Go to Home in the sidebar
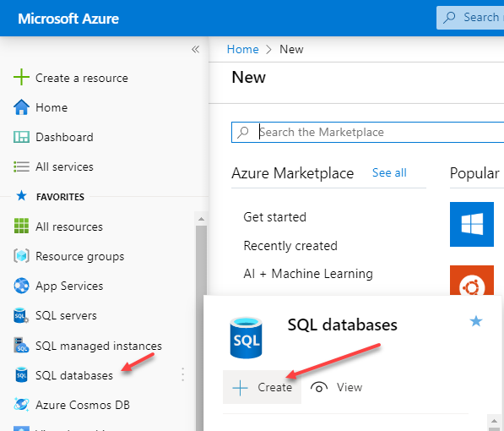 [x=51, y=107]
